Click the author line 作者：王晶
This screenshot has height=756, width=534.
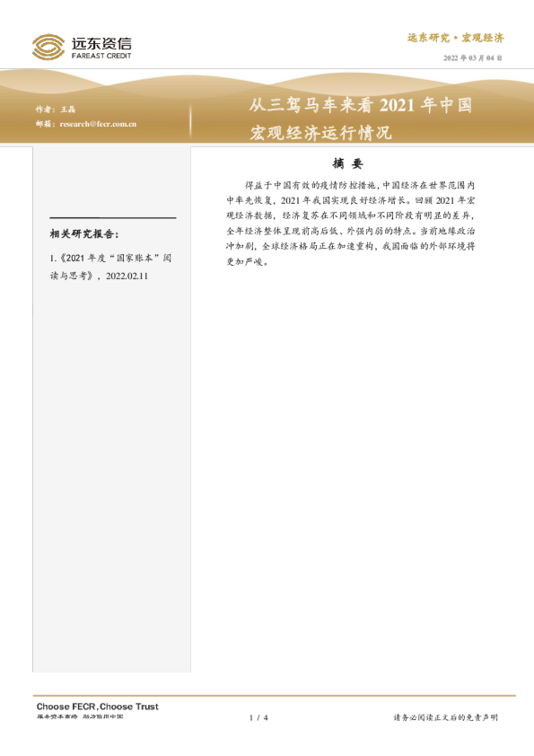click(x=56, y=110)
